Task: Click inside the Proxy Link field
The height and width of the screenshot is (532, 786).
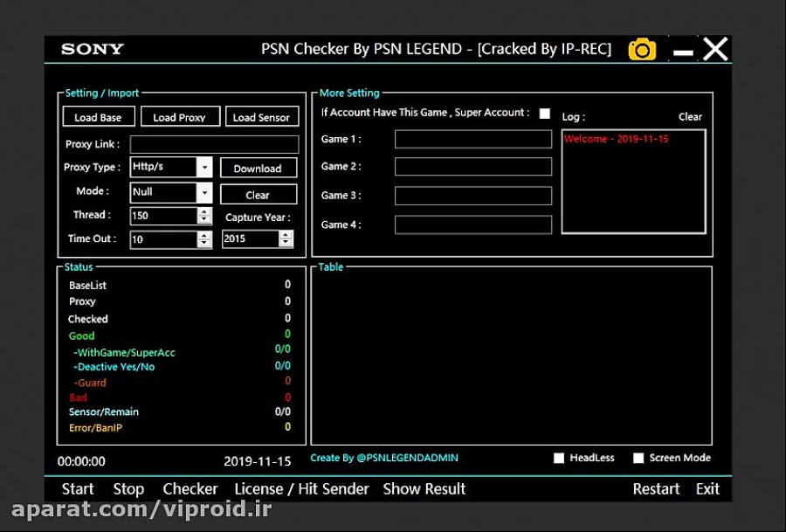Action: 214,143
